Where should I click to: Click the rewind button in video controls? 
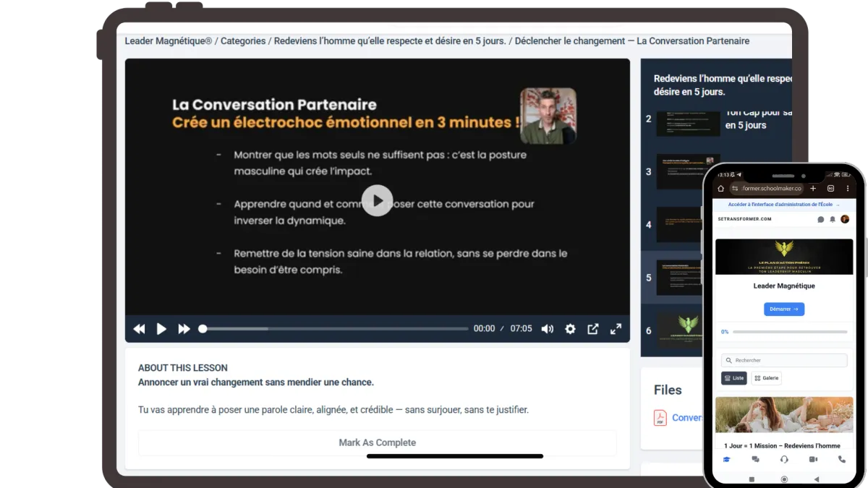(140, 329)
